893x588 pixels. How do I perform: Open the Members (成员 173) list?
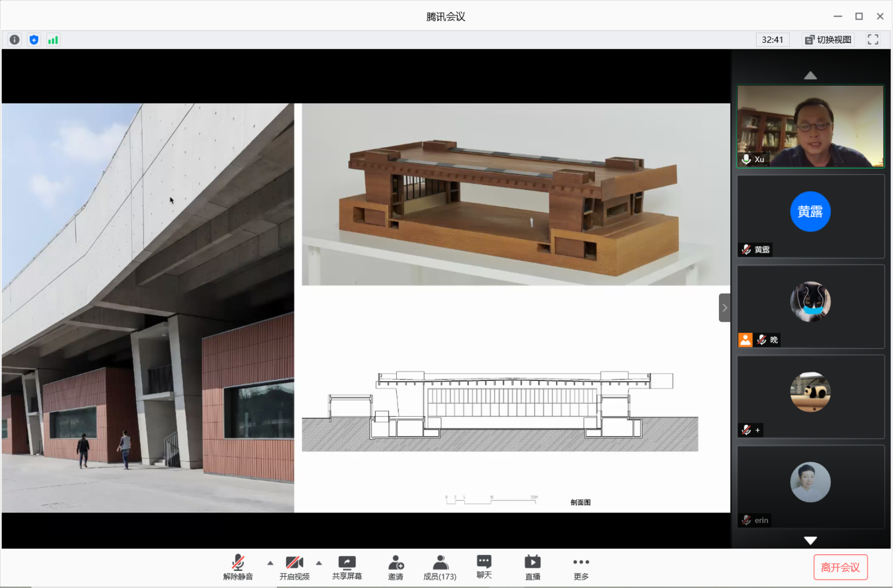[x=440, y=567]
